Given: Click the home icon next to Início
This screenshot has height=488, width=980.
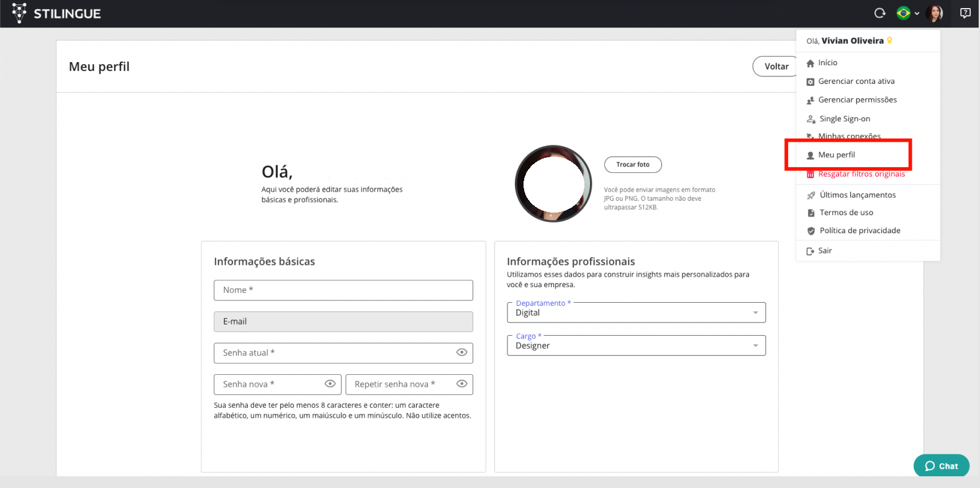Looking at the screenshot, I should pos(810,63).
